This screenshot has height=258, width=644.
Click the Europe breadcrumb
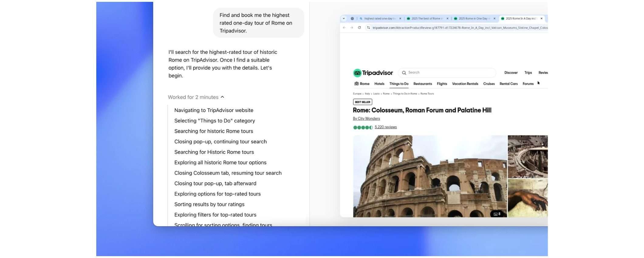[x=357, y=94]
